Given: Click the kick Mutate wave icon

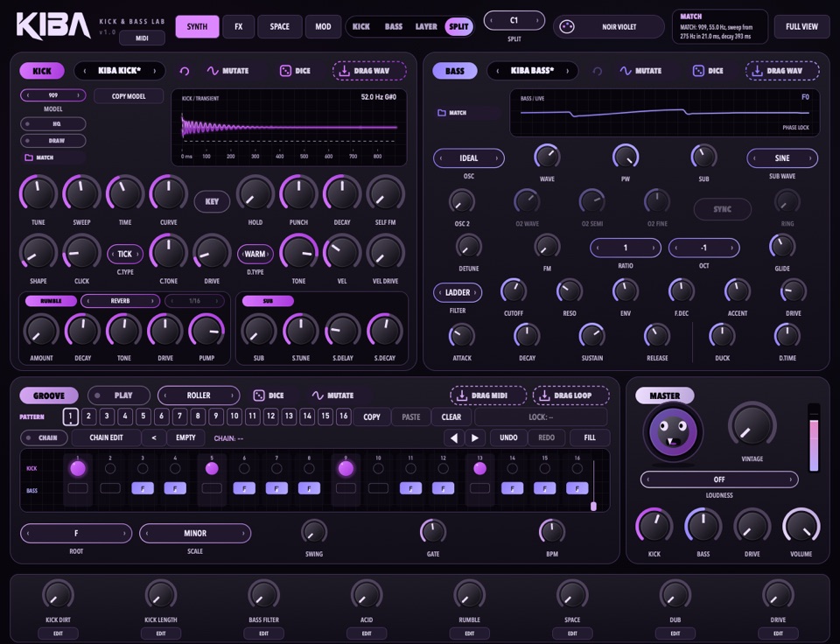Looking at the screenshot, I should click(x=213, y=71).
